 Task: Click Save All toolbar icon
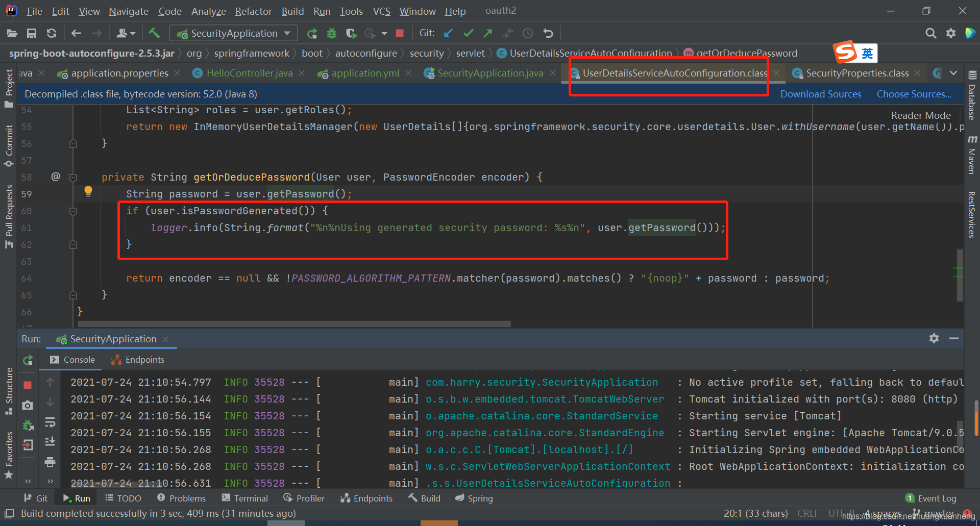click(x=32, y=33)
